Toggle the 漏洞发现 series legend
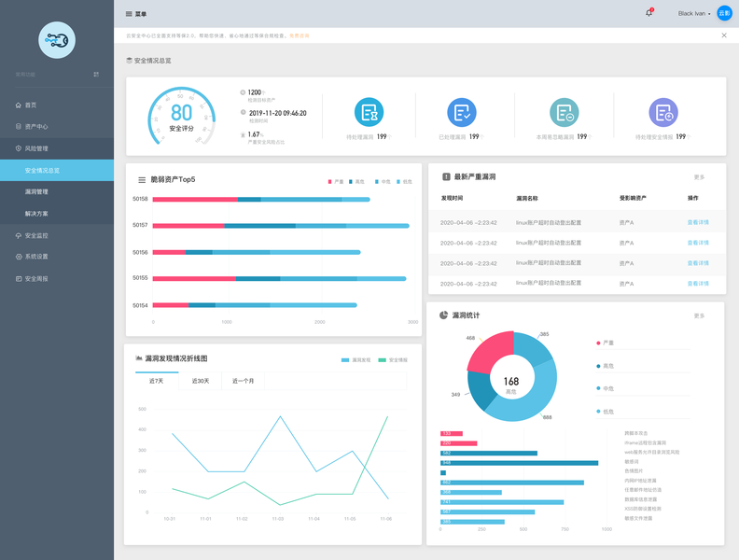Screen dimensions: 739x560 coord(356,359)
